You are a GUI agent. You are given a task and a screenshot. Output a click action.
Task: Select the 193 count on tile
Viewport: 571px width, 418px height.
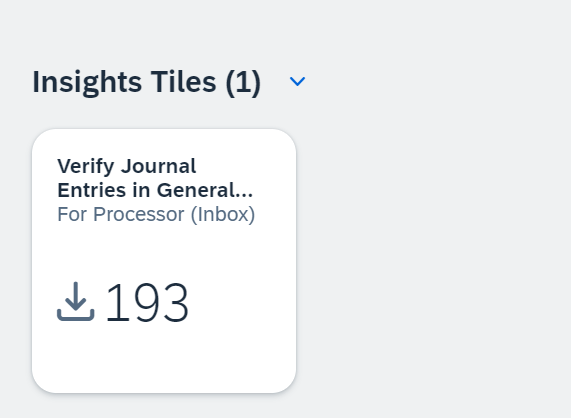[x=147, y=302]
